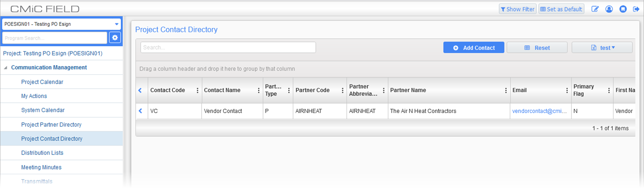
Task: Click the Show Filter button
Action: (517, 9)
